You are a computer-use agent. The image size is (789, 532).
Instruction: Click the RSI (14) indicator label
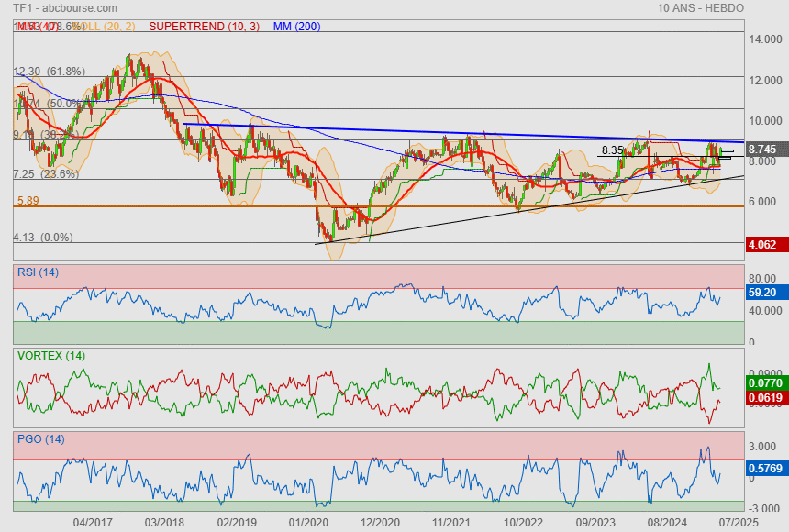click(38, 272)
